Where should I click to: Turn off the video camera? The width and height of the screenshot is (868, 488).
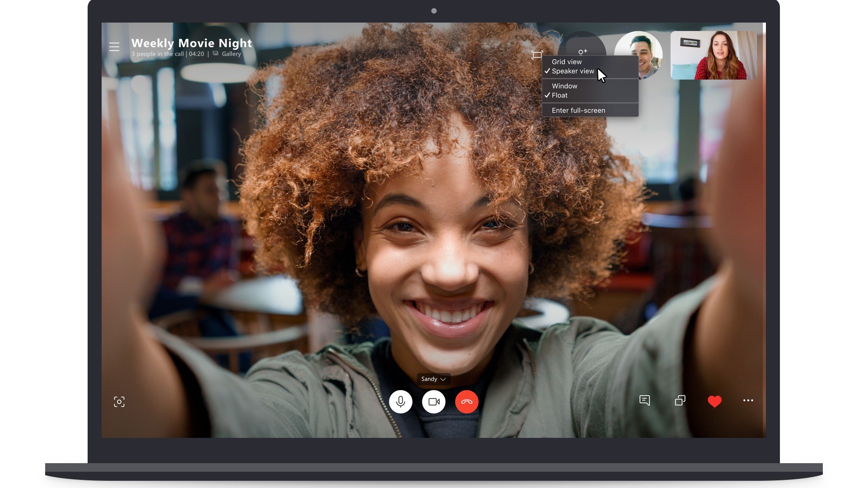coord(434,402)
